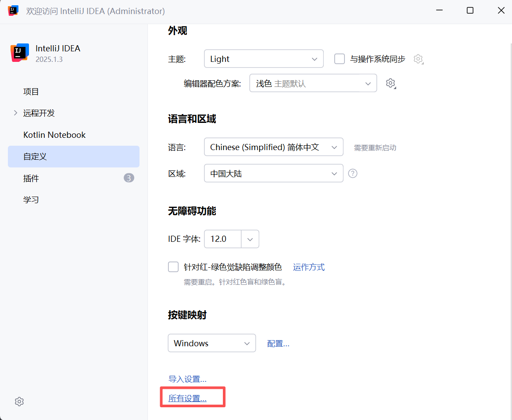The height and width of the screenshot is (420, 512).
Task: Open editor color scheme gear menu
Action: pos(390,83)
